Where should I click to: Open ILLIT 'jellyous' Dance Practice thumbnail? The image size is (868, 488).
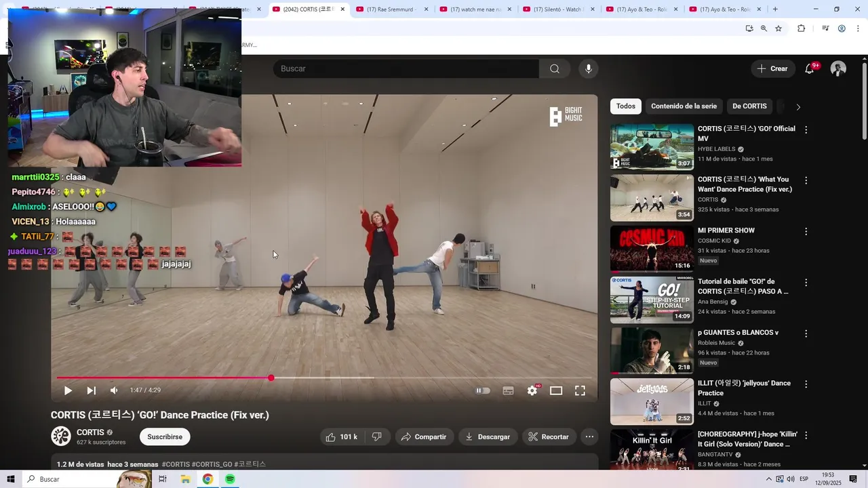point(652,401)
